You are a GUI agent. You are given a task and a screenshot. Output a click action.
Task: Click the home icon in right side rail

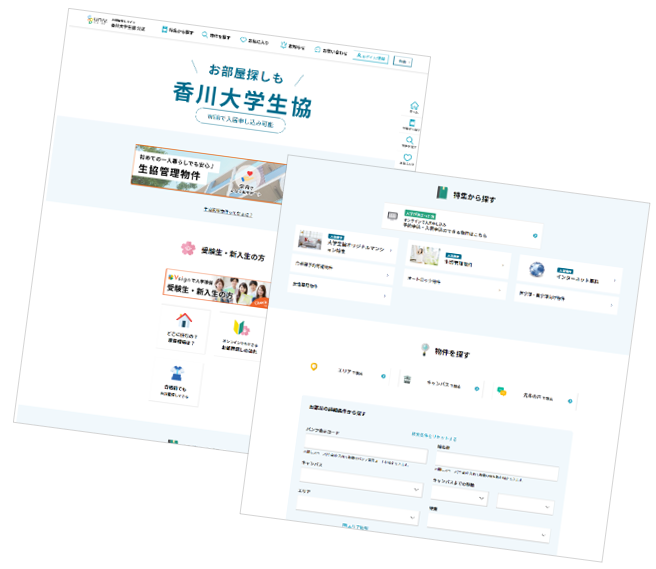tap(414, 107)
